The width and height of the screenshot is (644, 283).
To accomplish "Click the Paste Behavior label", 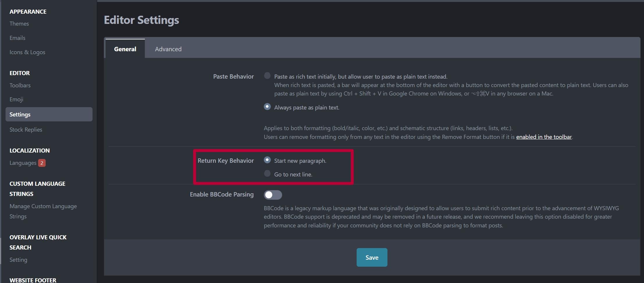I will [233, 76].
